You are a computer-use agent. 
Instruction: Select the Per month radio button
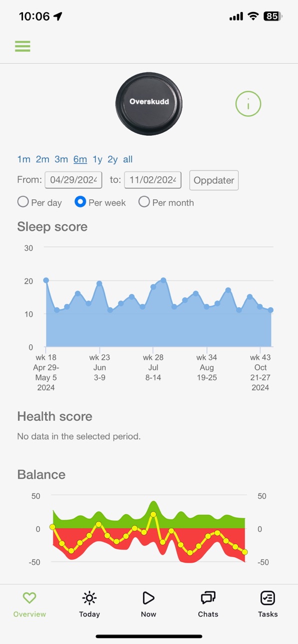144,202
